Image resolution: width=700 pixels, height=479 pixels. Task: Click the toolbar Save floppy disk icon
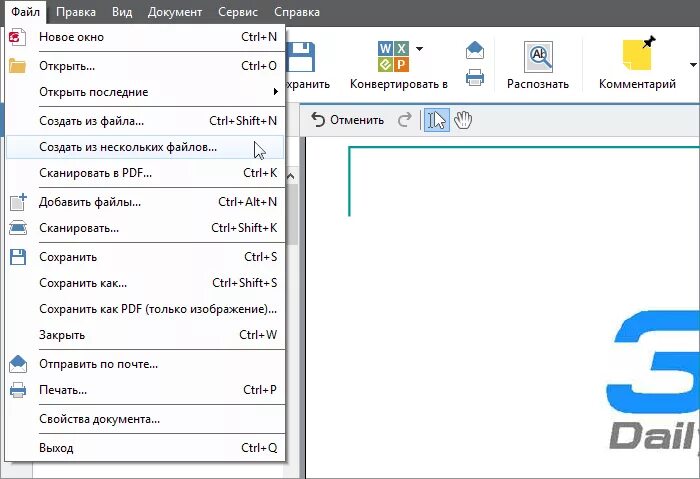[301, 57]
